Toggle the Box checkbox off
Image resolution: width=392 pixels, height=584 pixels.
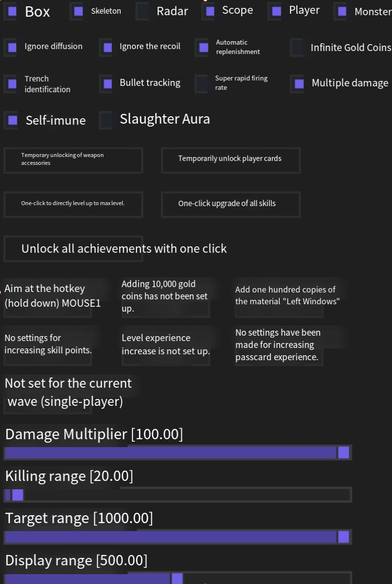click(x=13, y=11)
